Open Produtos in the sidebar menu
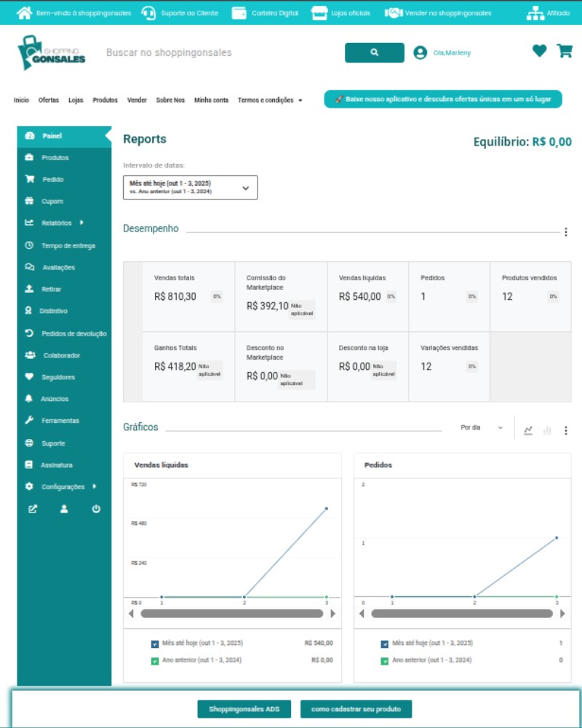 click(x=55, y=158)
